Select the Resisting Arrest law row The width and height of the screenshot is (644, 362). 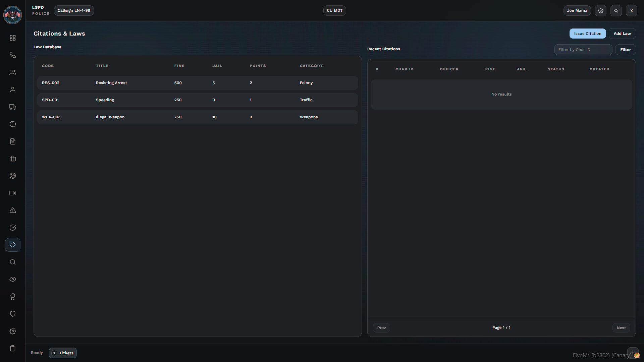[x=198, y=83]
